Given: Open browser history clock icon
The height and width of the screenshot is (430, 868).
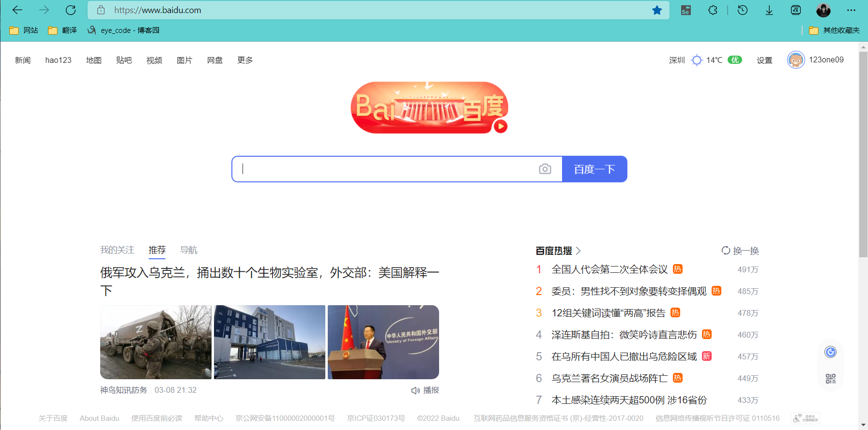Looking at the screenshot, I should pos(743,10).
